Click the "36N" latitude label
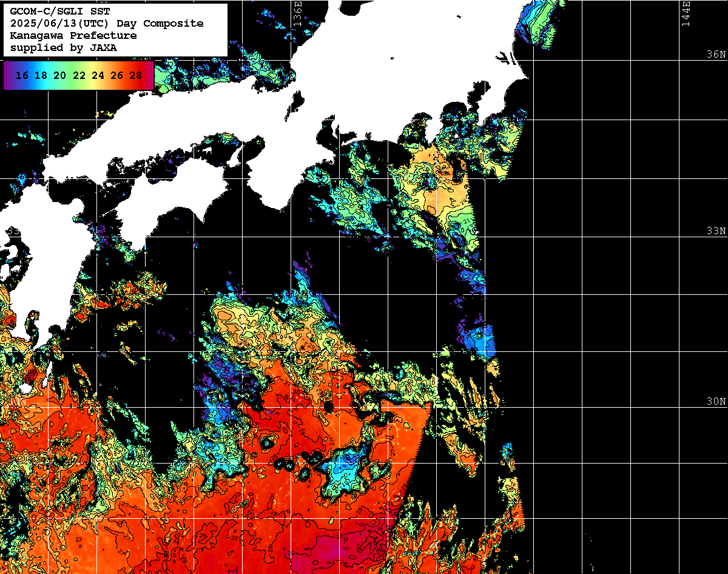Screen dimensions: 728x574 (716, 55)
